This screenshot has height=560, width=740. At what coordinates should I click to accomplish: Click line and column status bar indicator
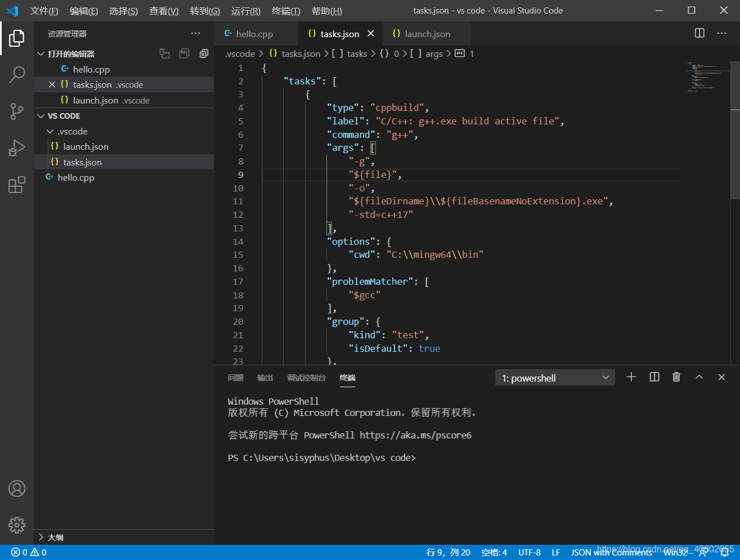(448, 552)
